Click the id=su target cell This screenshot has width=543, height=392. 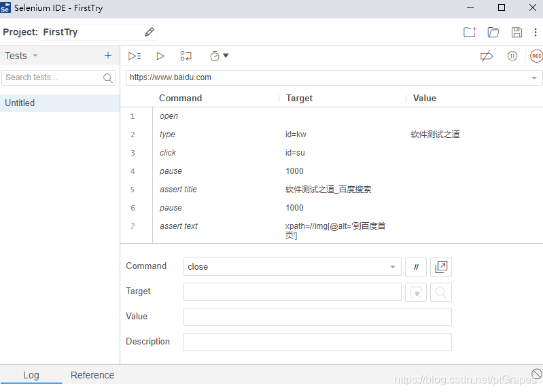tap(295, 153)
